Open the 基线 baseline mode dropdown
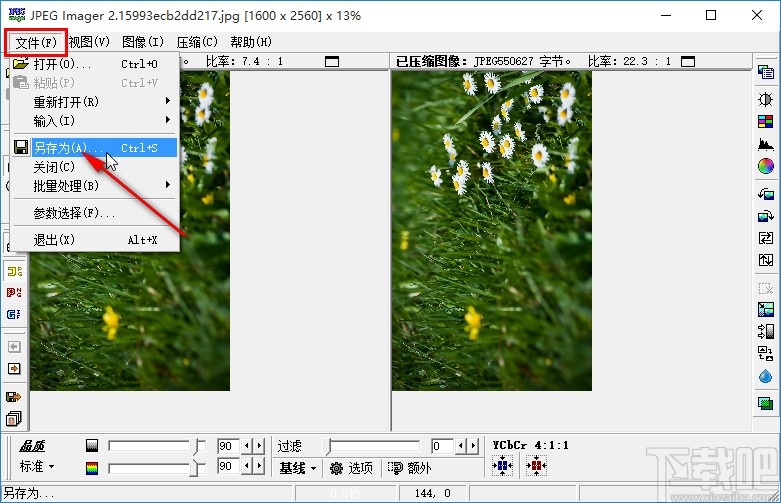This screenshot has height=503, width=781. pyautogui.click(x=297, y=468)
